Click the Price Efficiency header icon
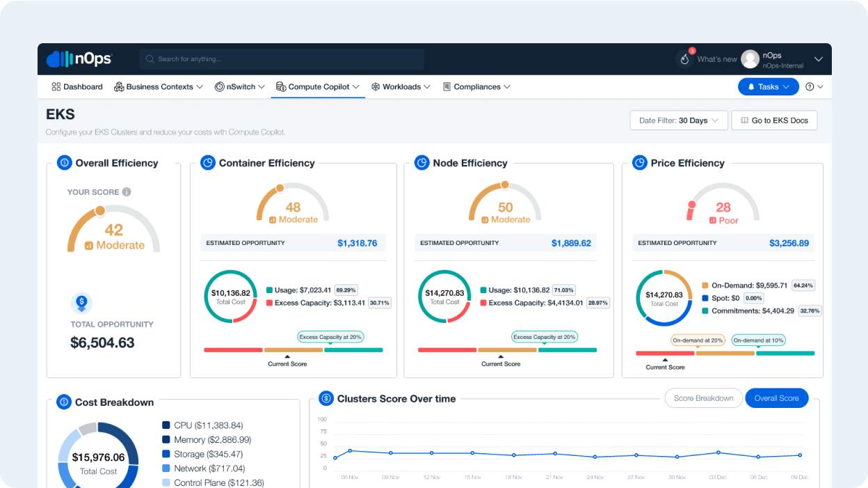The image size is (868, 488). point(639,163)
